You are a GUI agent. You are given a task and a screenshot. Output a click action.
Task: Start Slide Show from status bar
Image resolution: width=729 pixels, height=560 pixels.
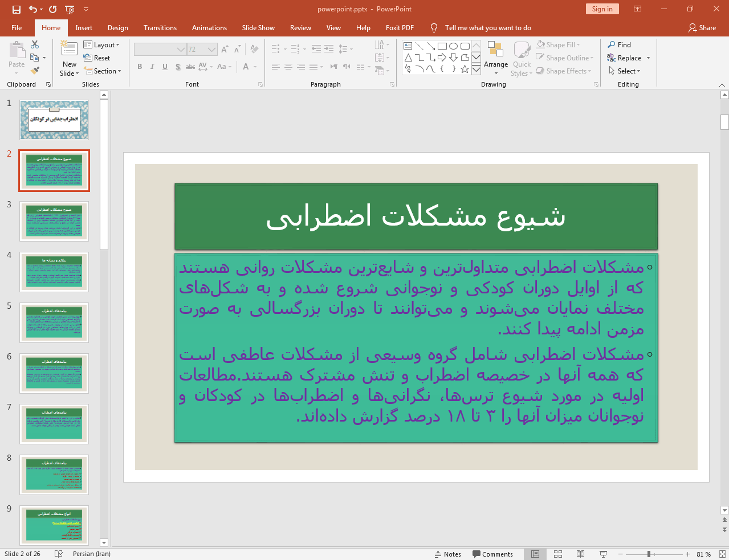(x=603, y=554)
